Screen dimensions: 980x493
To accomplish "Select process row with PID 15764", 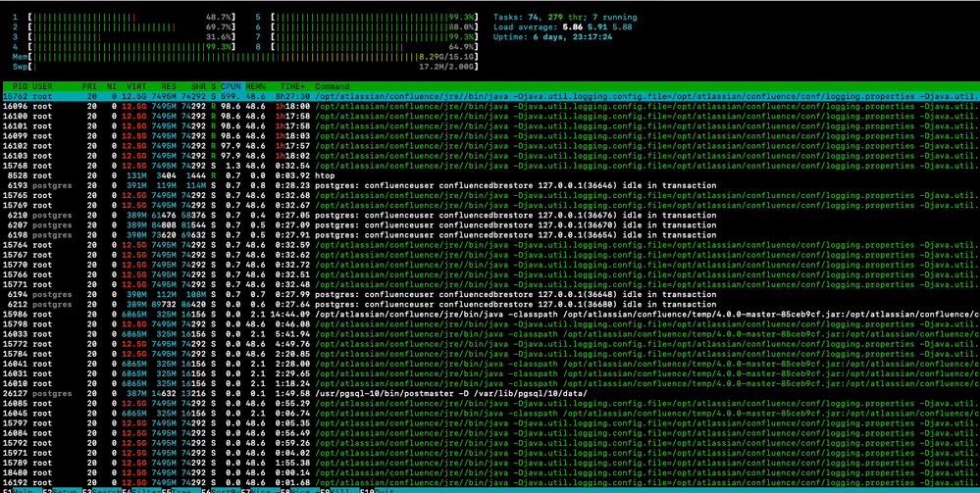I will coord(490,246).
